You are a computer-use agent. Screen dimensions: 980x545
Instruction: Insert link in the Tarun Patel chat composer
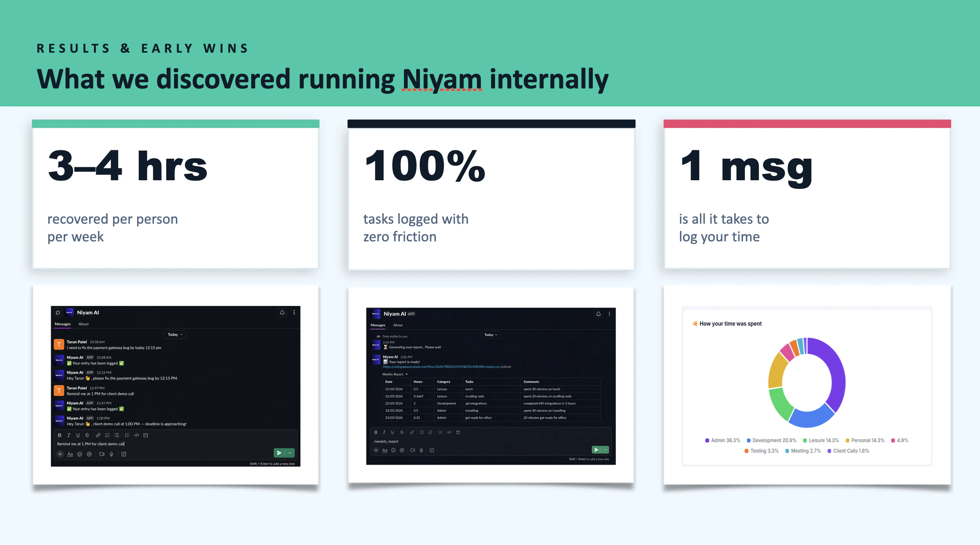(x=98, y=435)
